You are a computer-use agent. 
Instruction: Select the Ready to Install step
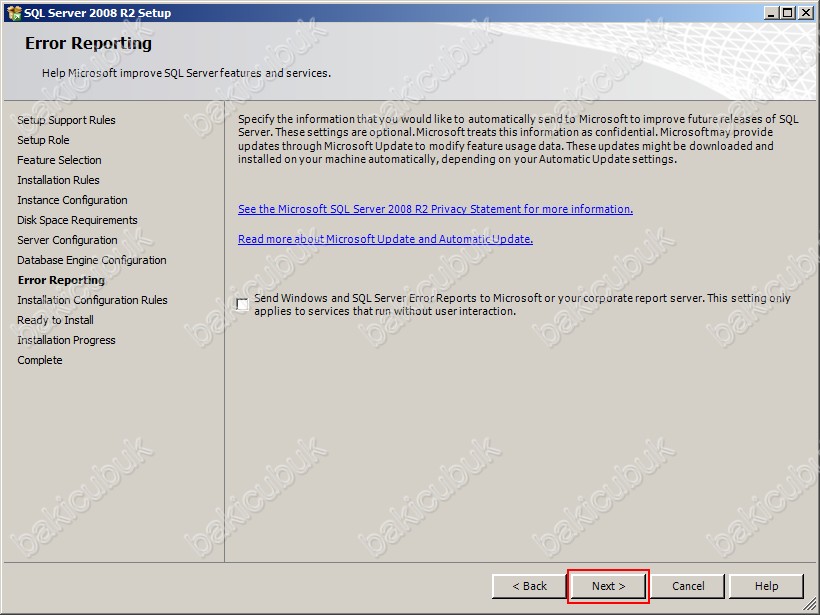coord(55,320)
